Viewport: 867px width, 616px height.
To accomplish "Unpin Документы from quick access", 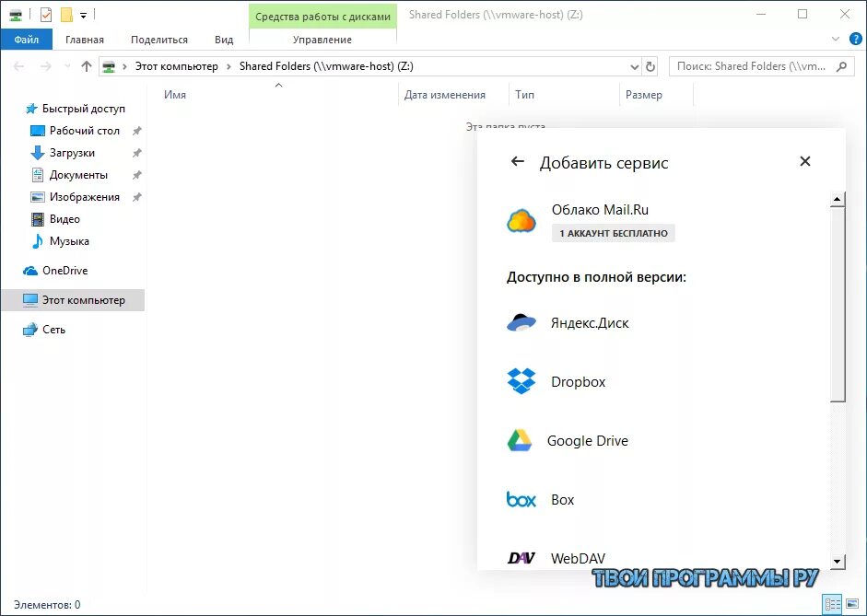I will [136, 175].
